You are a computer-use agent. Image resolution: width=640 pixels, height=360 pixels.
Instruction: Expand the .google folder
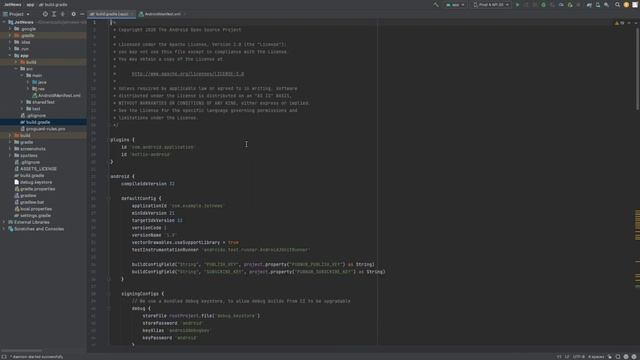click(10, 29)
